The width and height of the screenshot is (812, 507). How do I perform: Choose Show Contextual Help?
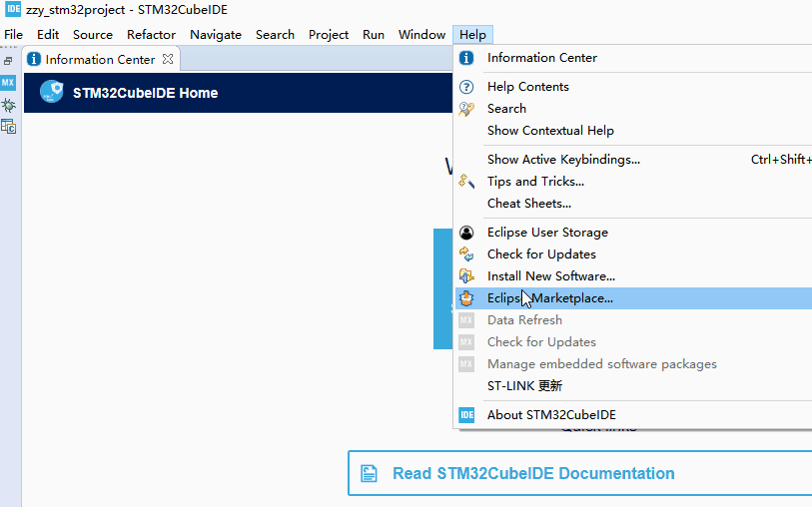click(x=633, y=131)
